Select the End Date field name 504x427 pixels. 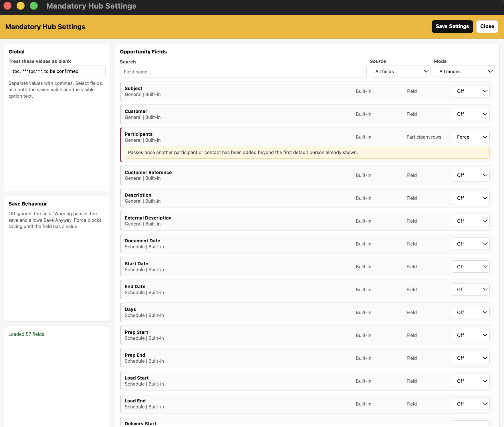(135, 286)
